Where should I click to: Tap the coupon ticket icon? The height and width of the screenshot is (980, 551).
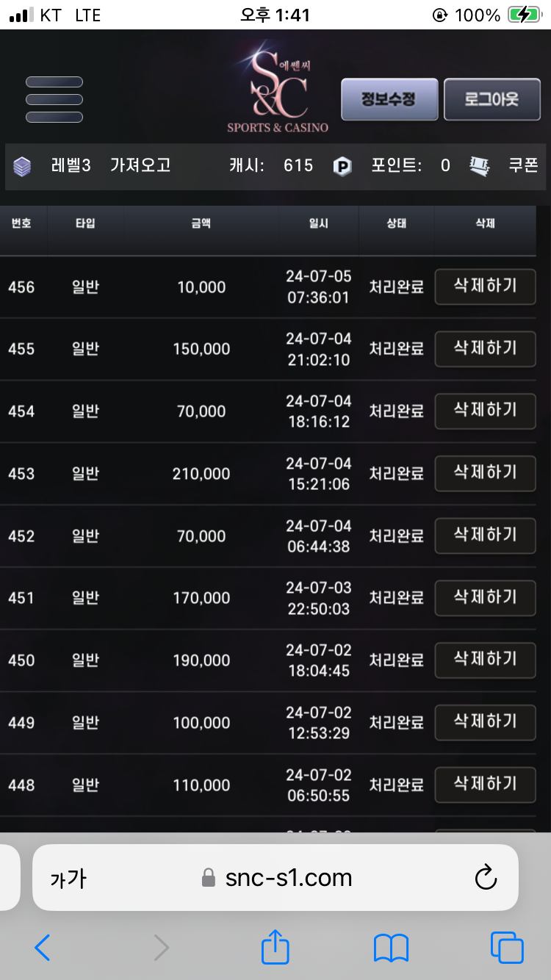pyautogui.click(x=480, y=166)
